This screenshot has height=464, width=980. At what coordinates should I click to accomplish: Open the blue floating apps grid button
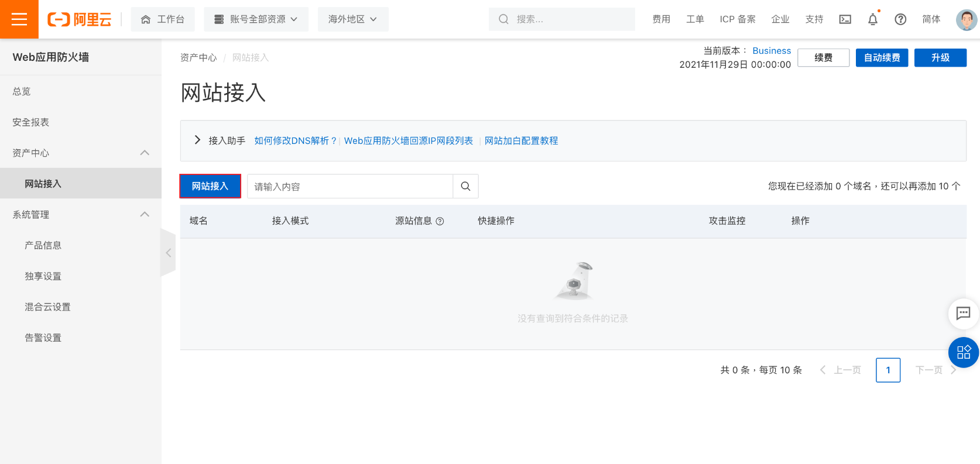(963, 352)
